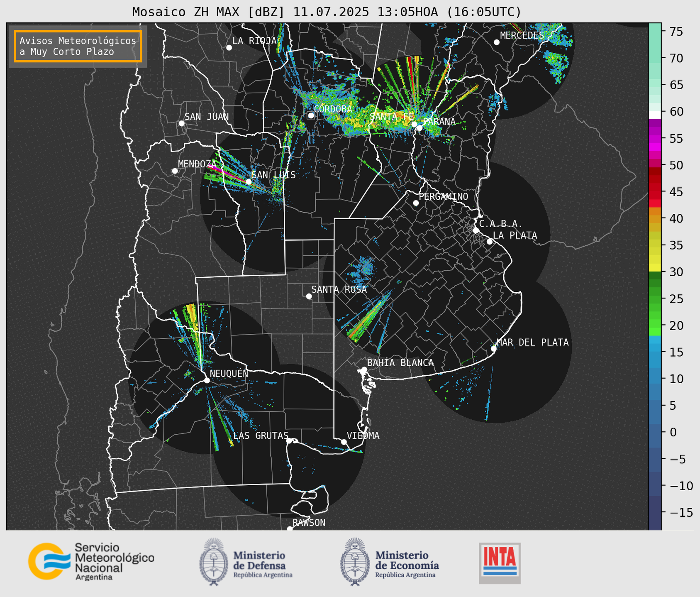The height and width of the screenshot is (597, 700).
Task: Click the VIEDMA city marker dot
Action: tap(344, 442)
